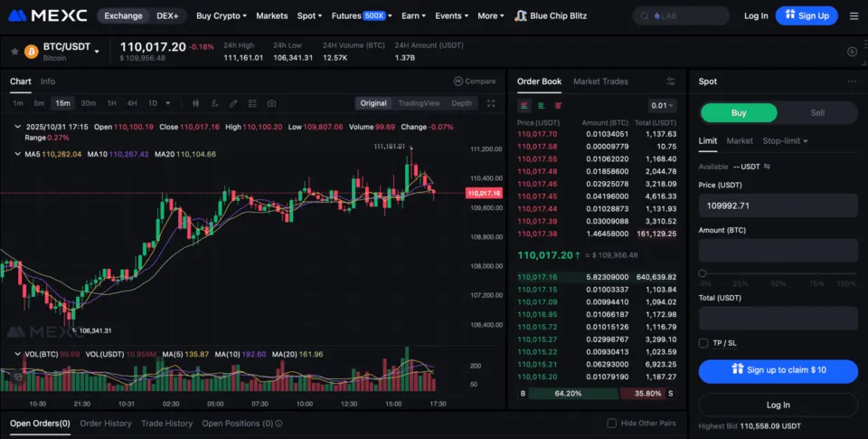This screenshot has height=439, width=868.
Task: Click the info icon beside Open Positions
Action: pyautogui.click(x=279, y=424)
